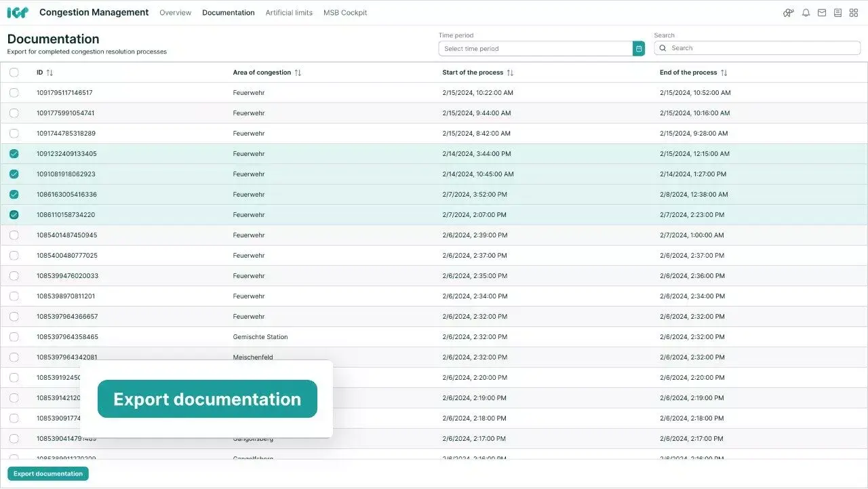Click end time 2/7/2024, 1:00:00 AM
This screenshot has height=489, width=868.
click(x=692, y=235)
